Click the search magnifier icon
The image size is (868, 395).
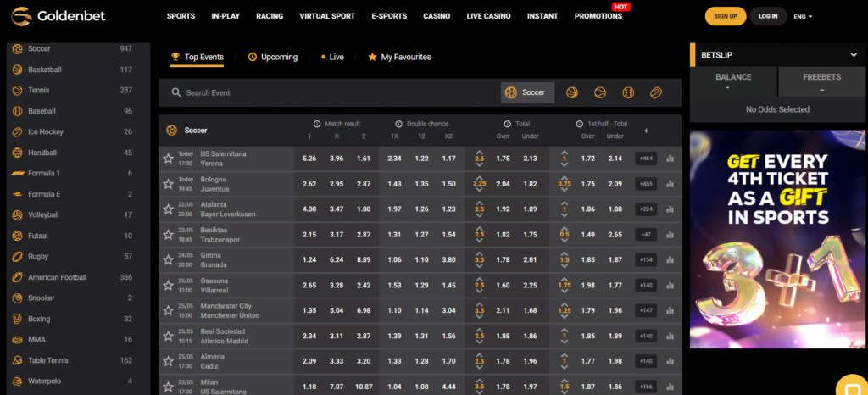[x=176, y=93]
